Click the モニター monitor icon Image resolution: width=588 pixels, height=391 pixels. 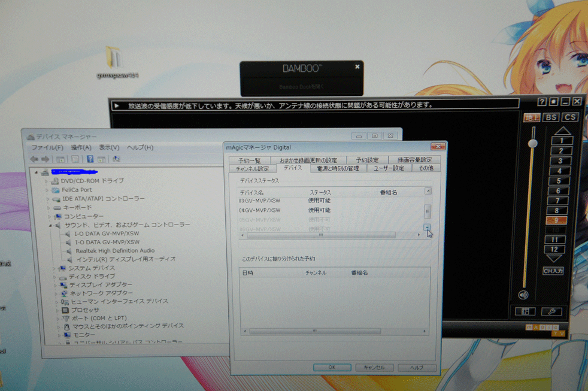pyautogui.click(x=67, y=335)
